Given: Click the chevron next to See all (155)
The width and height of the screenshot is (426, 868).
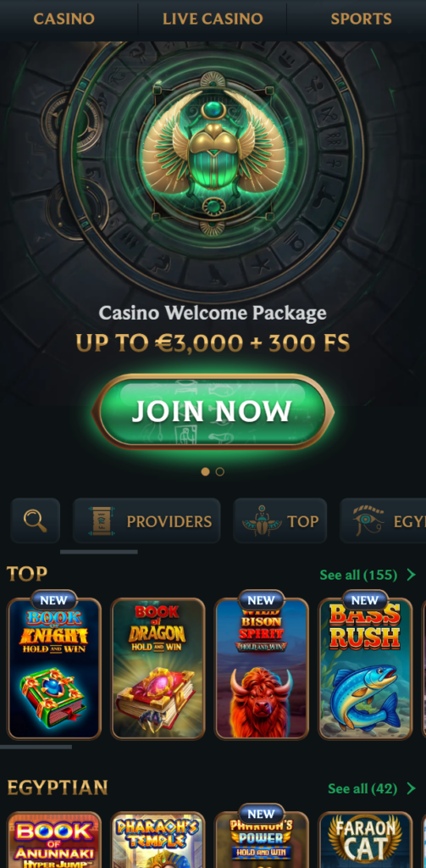Looking at the screenshot, I should point(411,576).
